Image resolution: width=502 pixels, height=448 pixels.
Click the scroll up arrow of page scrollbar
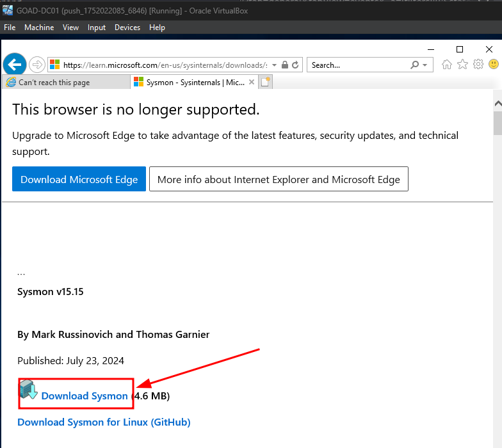(x=498, y=104)
